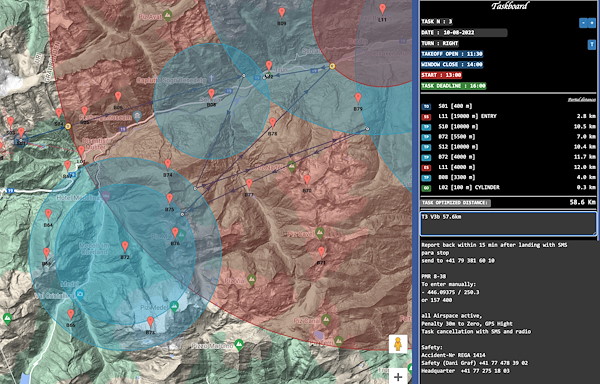Select the L11 19000 m ENTRY start row
This screenshot has height=384, width=600.
pyautogui.click(x=508, y=116)
